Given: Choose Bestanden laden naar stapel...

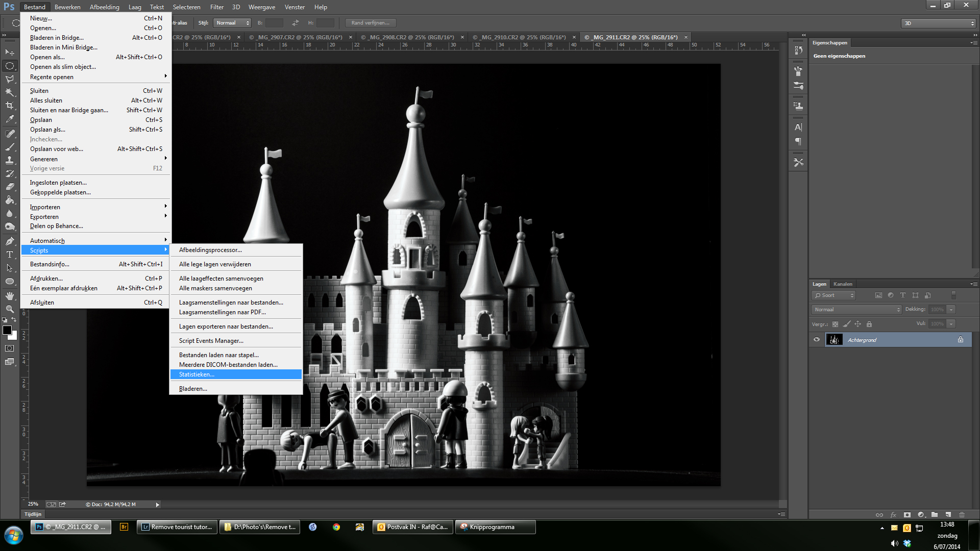Looking at the screenshot, I should click(236, 355).
